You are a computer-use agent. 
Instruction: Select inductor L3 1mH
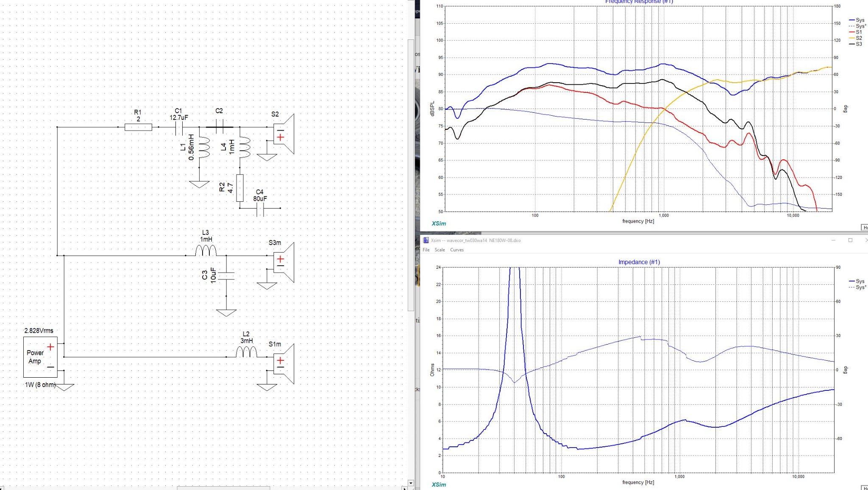(x=206, y=251)
